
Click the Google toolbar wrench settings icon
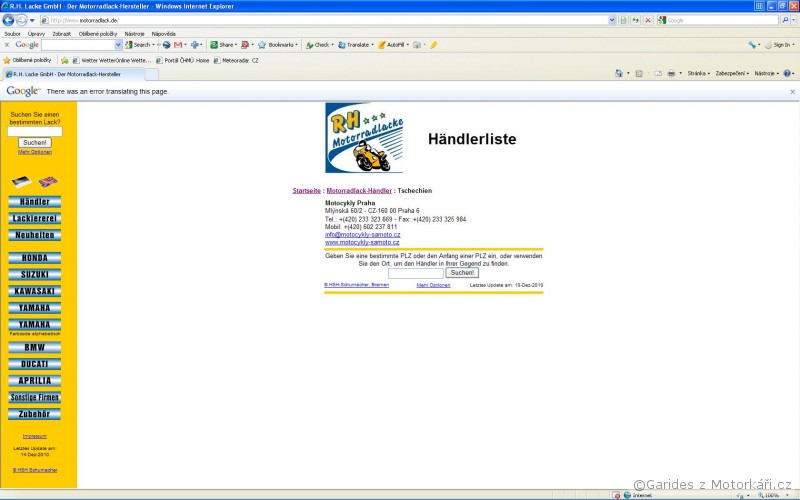752,45
